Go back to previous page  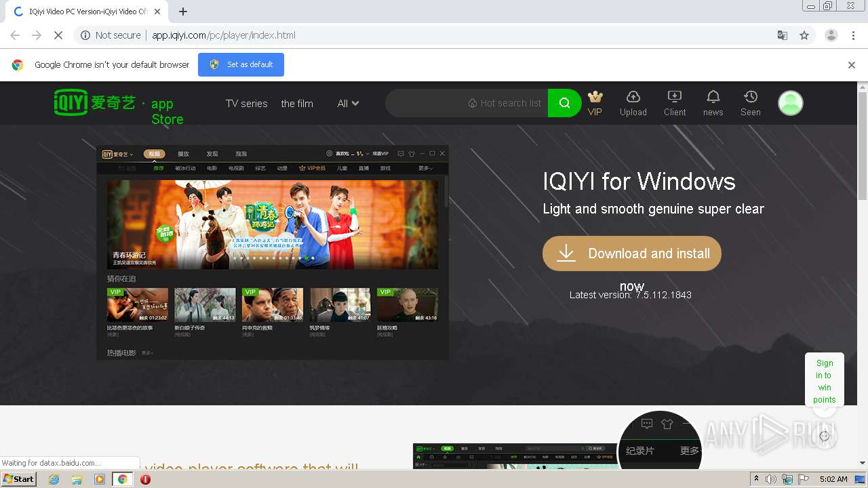[x=15, y=35]
